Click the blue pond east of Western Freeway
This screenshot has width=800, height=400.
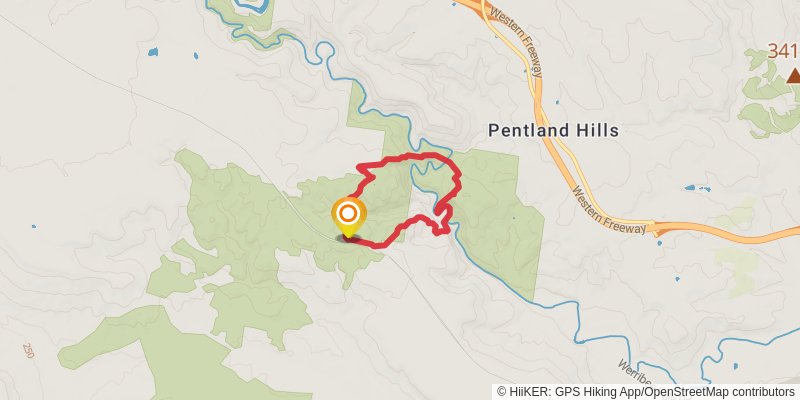(x=696, y=188)
